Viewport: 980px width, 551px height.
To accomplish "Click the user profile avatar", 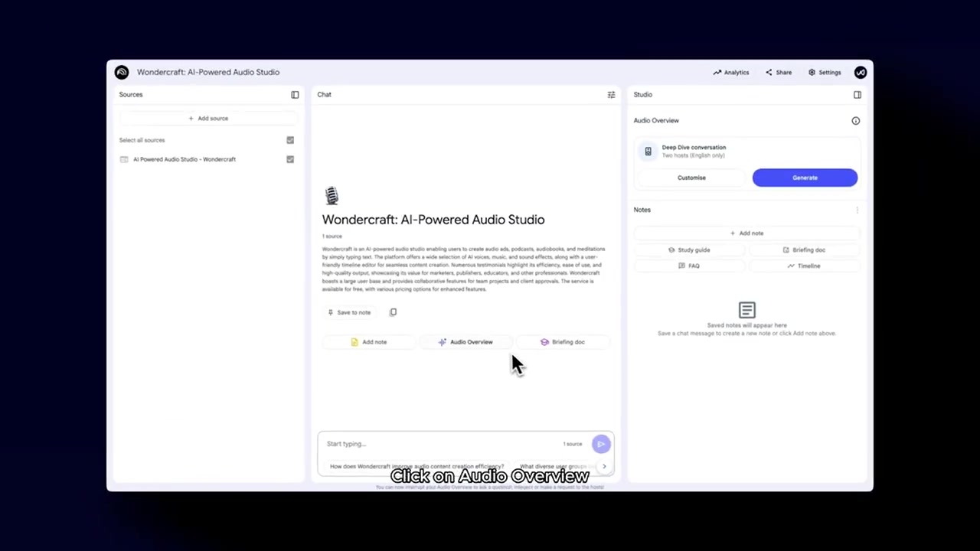I will pos(861,72).
